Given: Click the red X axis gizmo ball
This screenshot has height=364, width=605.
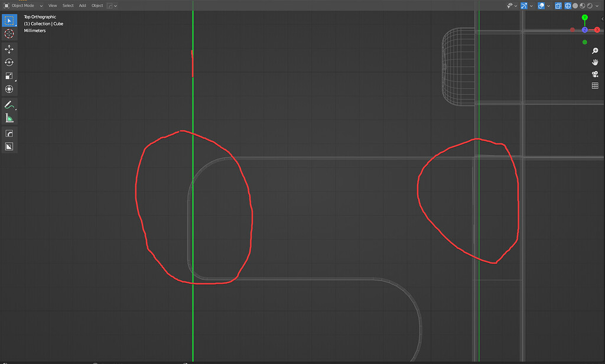Looking at the screenshot, I should (597, 30).
